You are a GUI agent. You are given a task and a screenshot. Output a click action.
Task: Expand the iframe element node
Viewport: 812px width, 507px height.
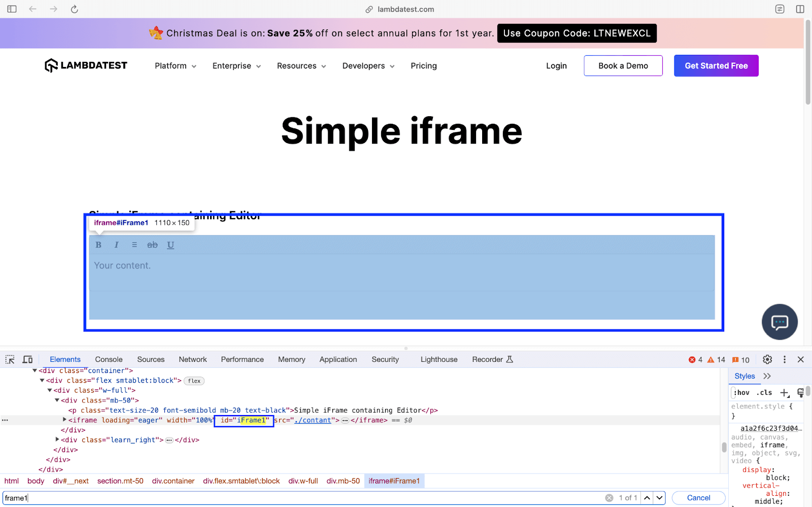coord(64,420)
